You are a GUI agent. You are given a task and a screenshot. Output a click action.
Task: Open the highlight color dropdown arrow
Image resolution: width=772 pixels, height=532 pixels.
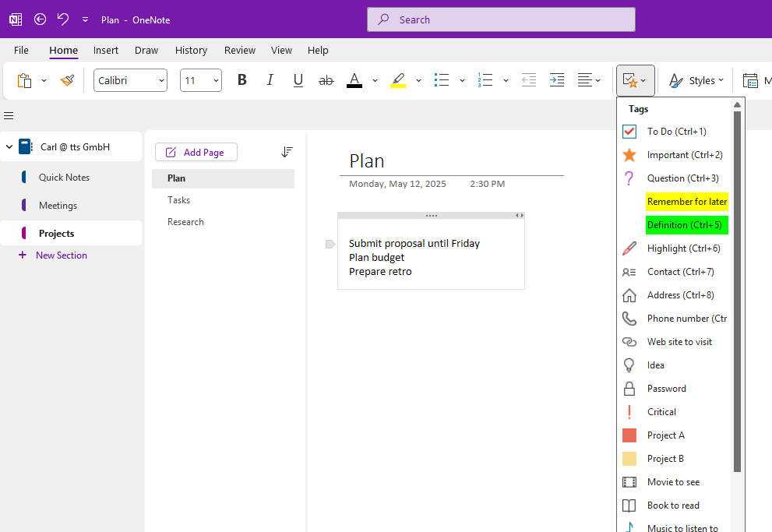(418, 80)
